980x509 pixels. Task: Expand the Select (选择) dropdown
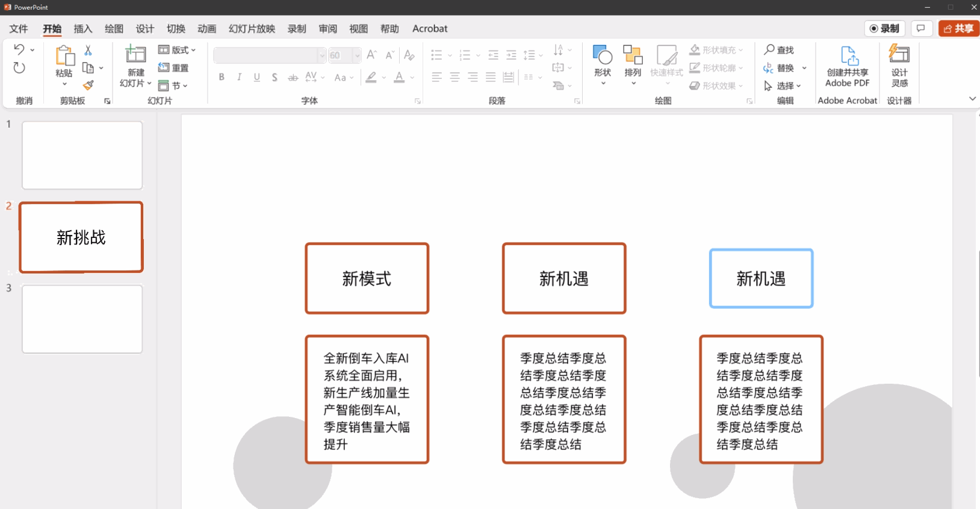783,86
